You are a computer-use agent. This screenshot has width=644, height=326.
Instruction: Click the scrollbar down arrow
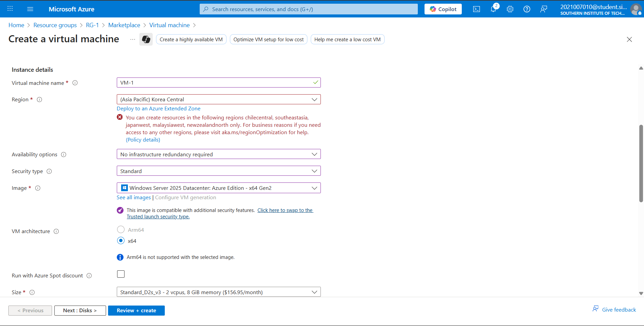(641, 293)
